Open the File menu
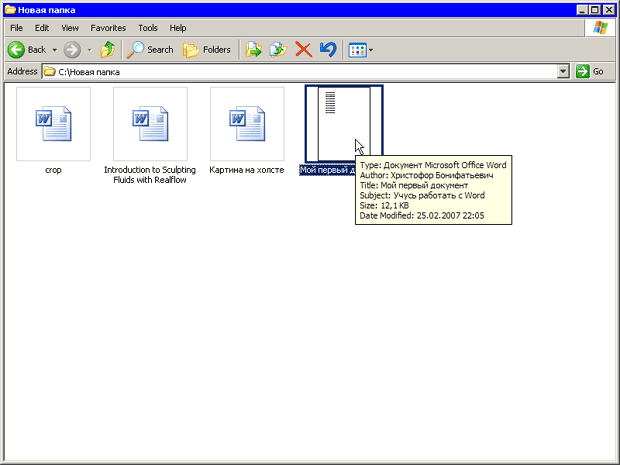Viewport: 620px width, 465px height. (x=16, y=28)
